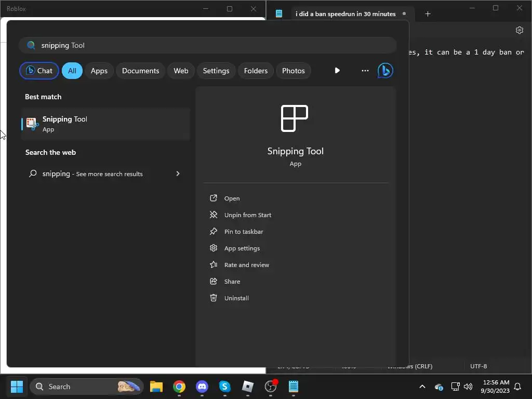This screenshot has height=399, width=532.
Task: Switch to the Settings filter
Action: tap(216, 71)
